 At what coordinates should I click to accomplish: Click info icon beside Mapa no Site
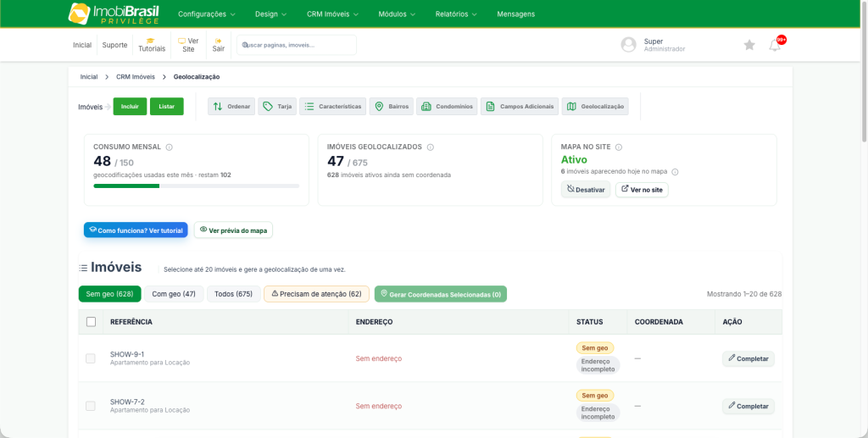(619, 147)
